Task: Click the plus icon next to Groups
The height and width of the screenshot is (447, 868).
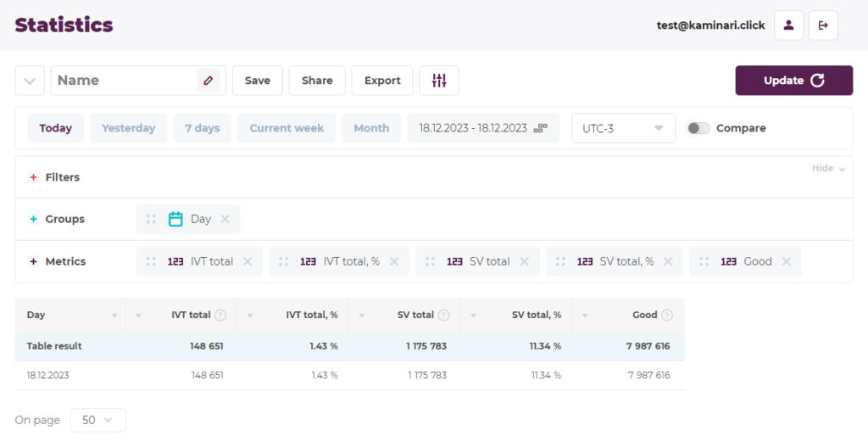Action: (33, 219)
